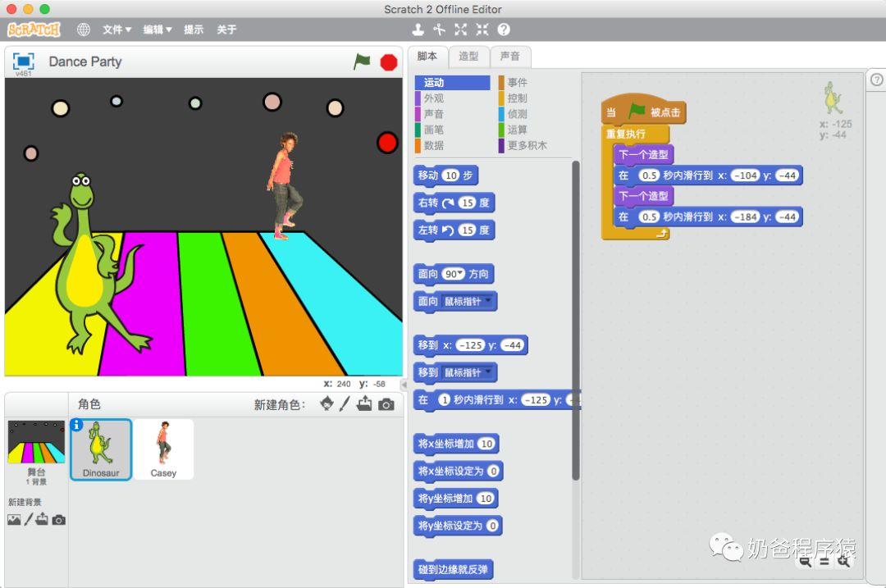Select the Dinosaur sprite thumbnail
The width and height of the screenshot is (886, 588).
click(101, 449)
